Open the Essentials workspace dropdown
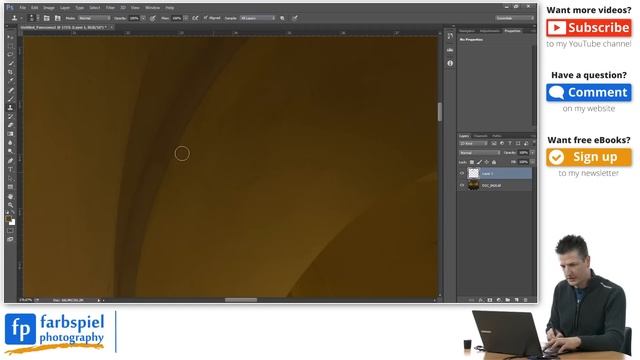640x360 pixels. click(x=515, y=18)
